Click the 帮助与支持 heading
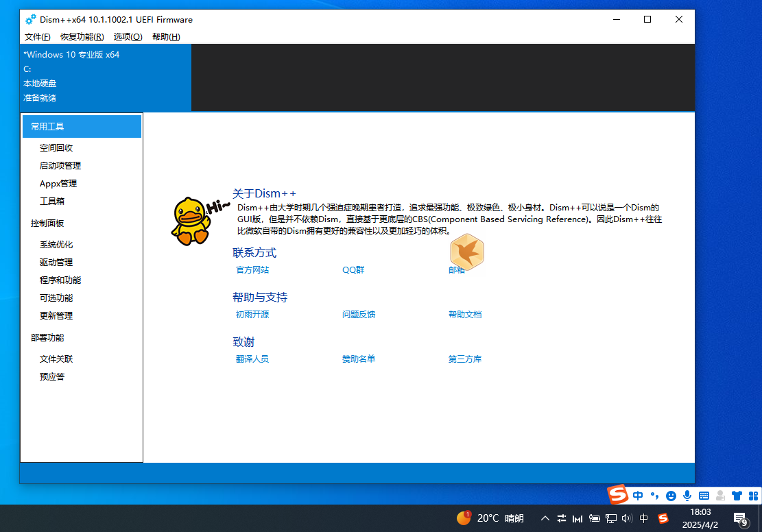 click(260, 298)
